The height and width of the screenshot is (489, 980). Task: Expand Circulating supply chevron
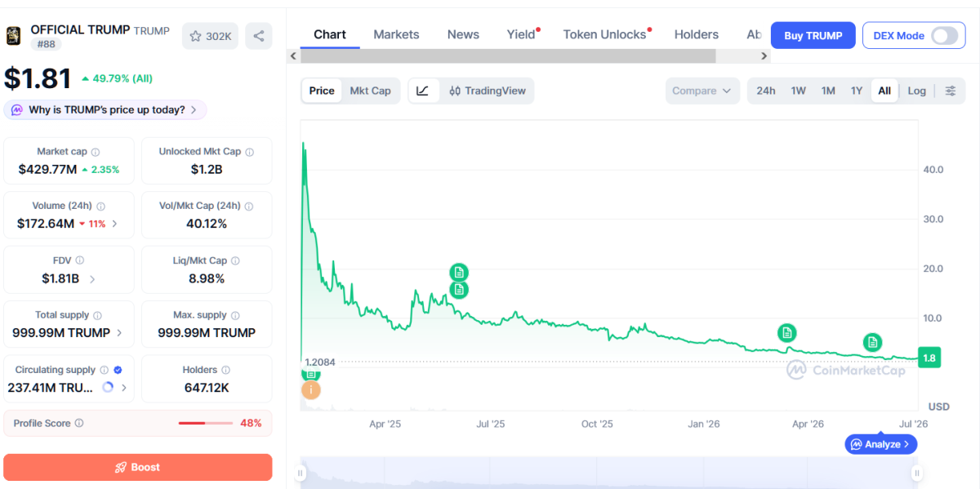click(124, 388)
